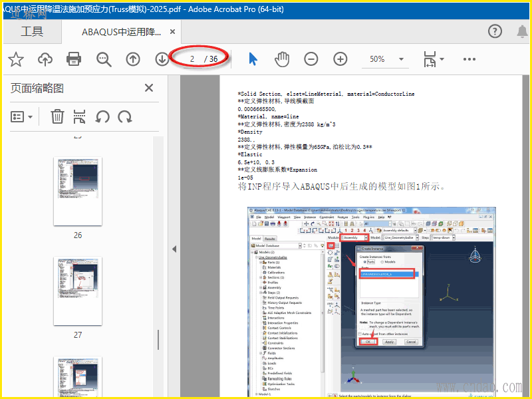Switch to the Results tab in Abaqus
This screenshot has height=399, width=532.
[270, 239]
